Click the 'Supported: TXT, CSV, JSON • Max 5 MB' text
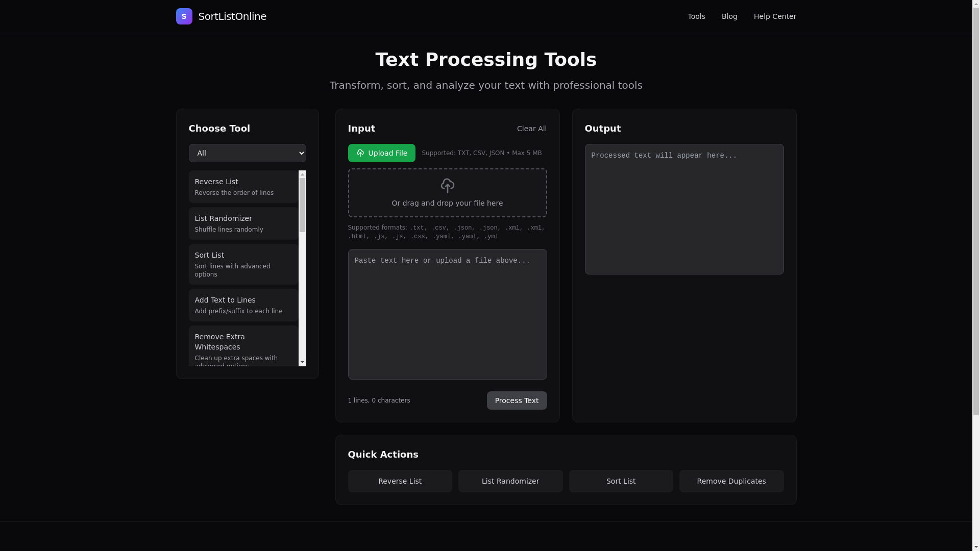Image resolution: width=980 pixels, height=551 pixels. pos(481,153)
